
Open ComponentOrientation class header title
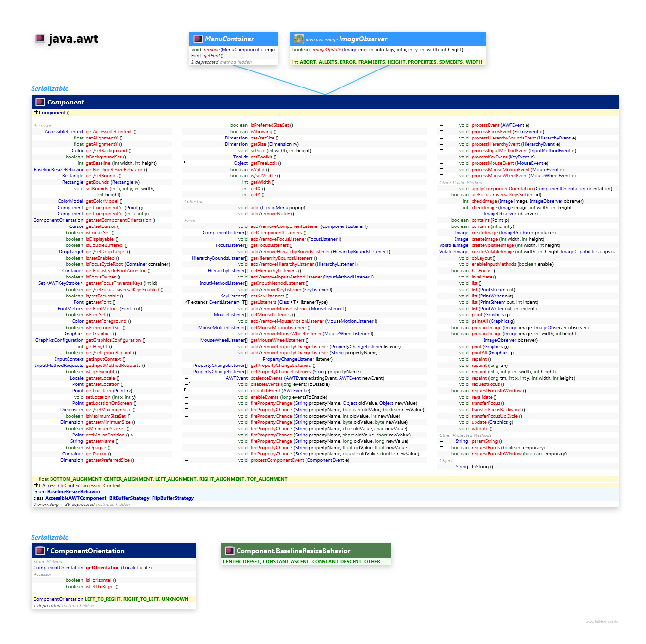point(87,551)
